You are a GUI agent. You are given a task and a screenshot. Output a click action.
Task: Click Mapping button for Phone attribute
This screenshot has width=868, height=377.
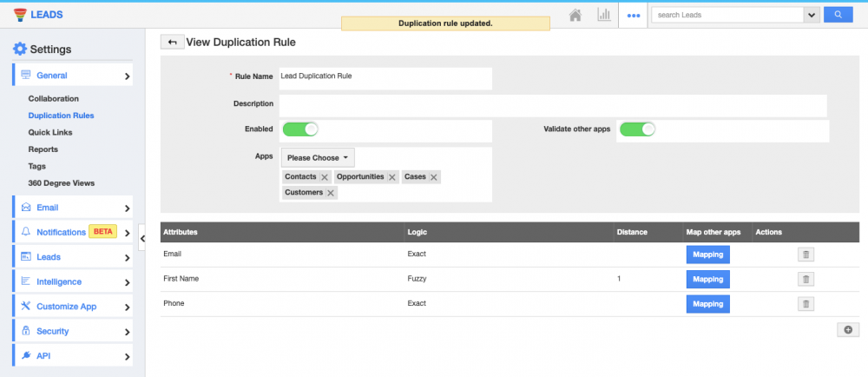(x=707, y=304)
